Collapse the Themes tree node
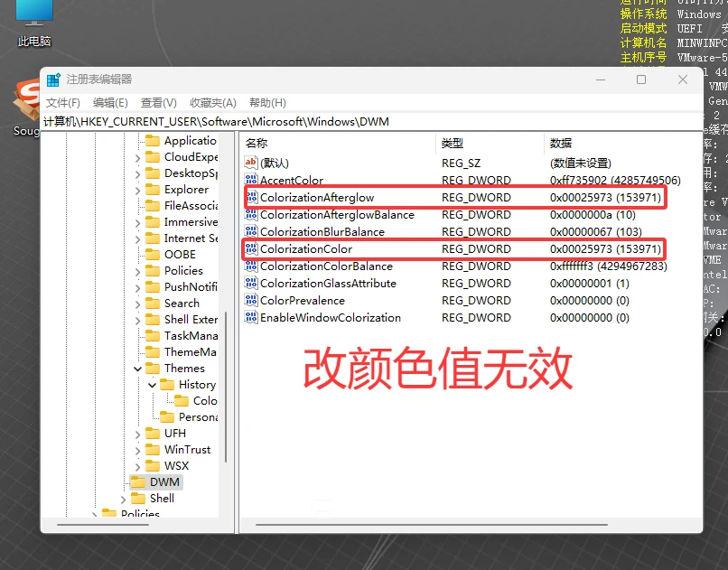728x570 pixels. [137, 369]
